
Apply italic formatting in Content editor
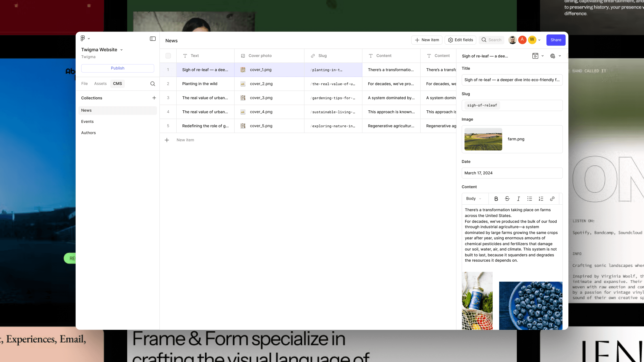tap(519, 199)
